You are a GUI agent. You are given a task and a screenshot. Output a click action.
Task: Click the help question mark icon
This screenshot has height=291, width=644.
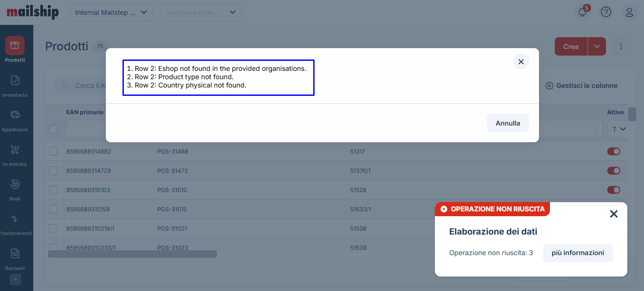click(606, 12)
